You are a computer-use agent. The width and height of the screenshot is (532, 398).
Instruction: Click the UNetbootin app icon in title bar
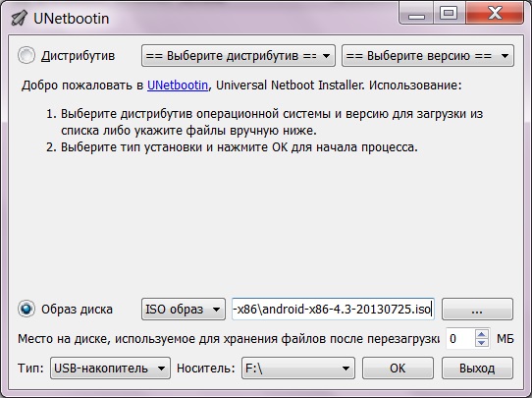click(x=19, y=19)
